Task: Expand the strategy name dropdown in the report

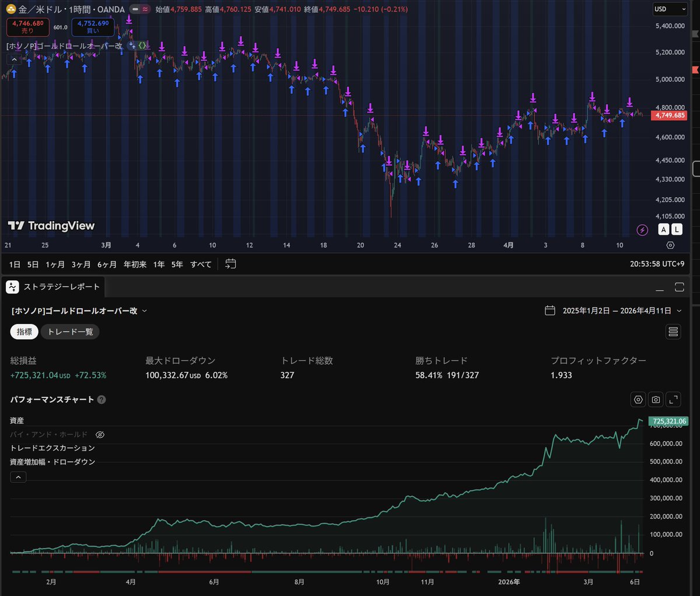Action: tap(145, 311)
